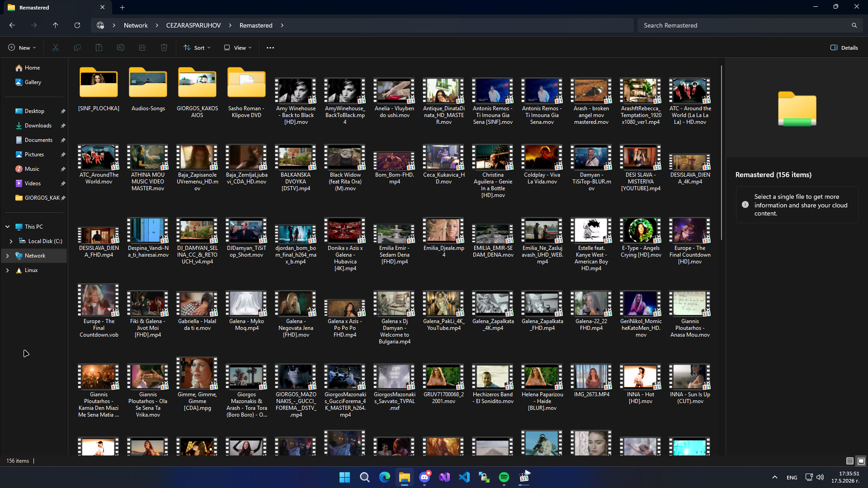
Task: Select the Coldplay - Viva La Vida.mov video
Action: (542, 164)
